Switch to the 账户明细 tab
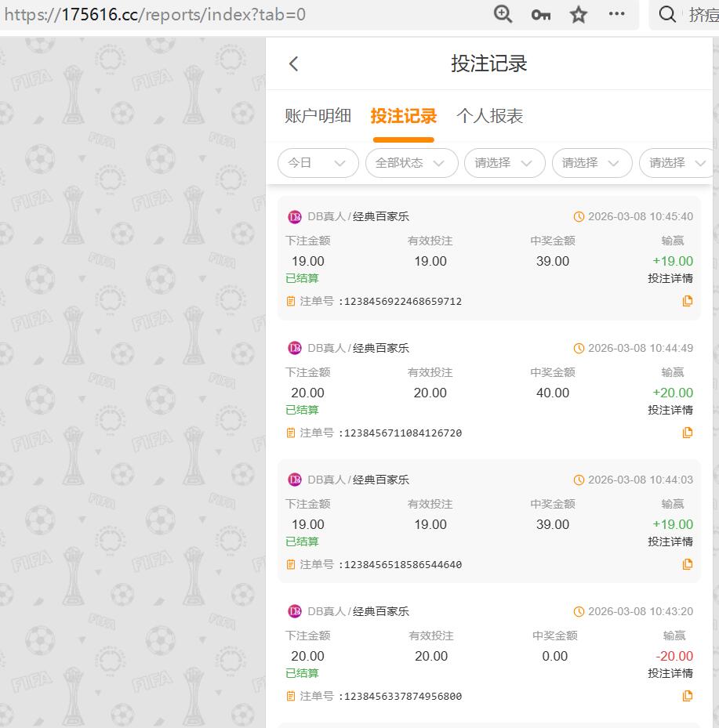The image size is (719, 728). pos(317,115)
